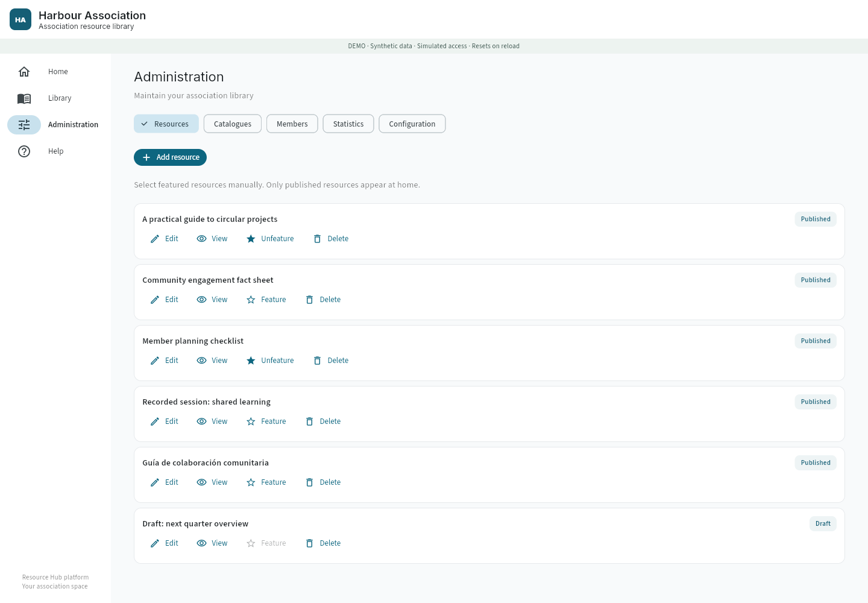Click trash icon for Draft next quarter overview

(309, 543)
